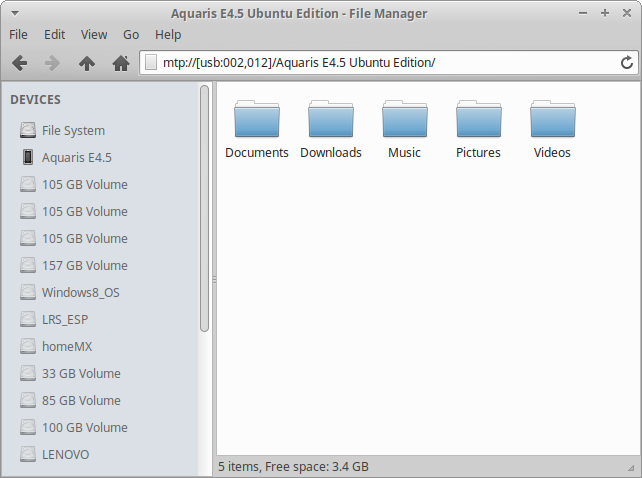Viewport: 642px width, 478px height.
Task: Maximize the File Manager window
Action: click(x=605, y=13)
